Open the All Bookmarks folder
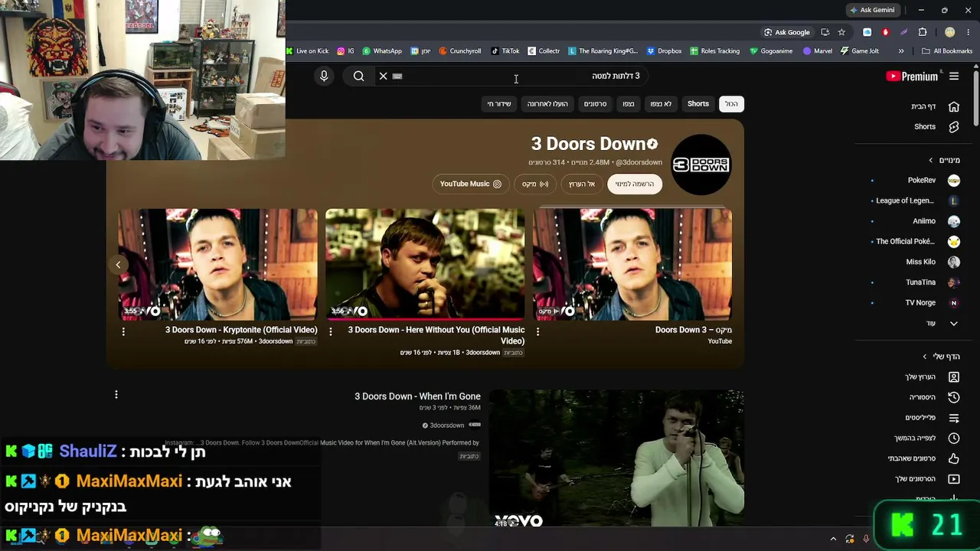980x551 pixels. tap(947, 51)
